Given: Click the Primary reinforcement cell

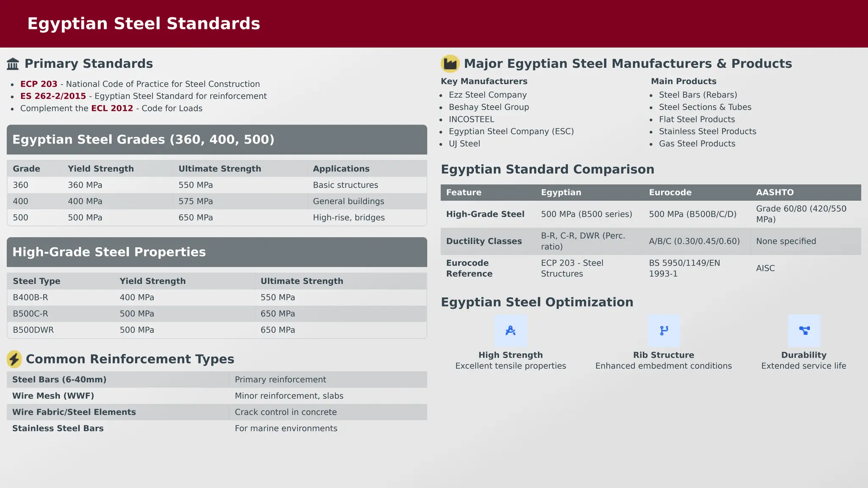Looking at the screenshot, I should click(281, 380).
